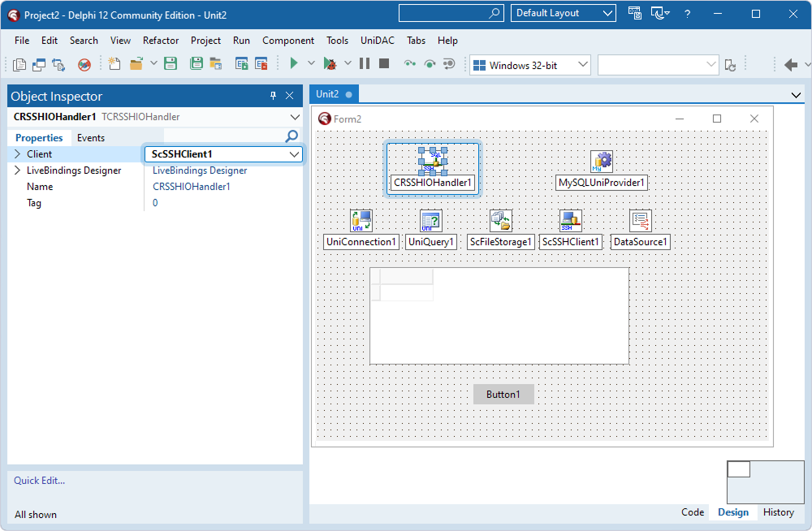Open the UniDAC menu

(378, 41)
